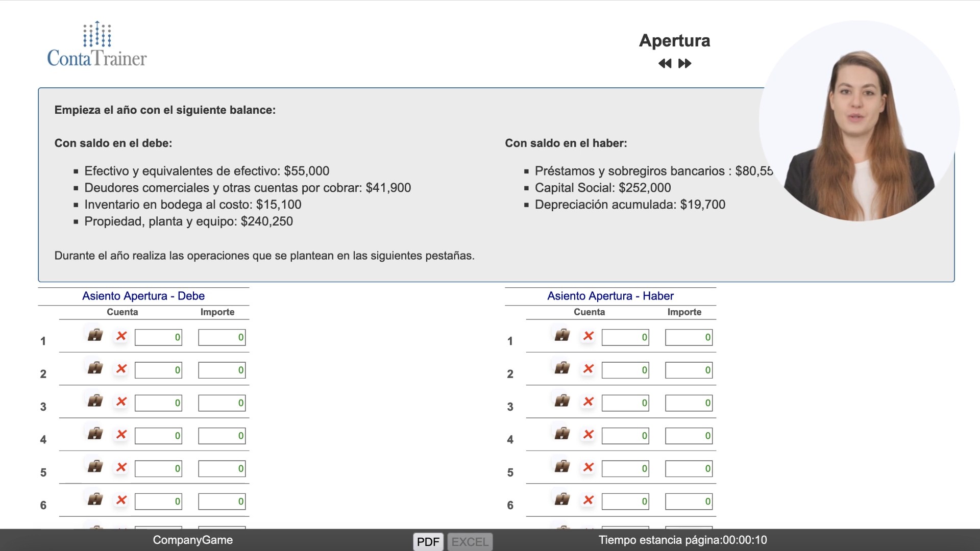
Task: Focus Importe field in Haber row 1
Action: pyautogui.click(x=689, y=337)
